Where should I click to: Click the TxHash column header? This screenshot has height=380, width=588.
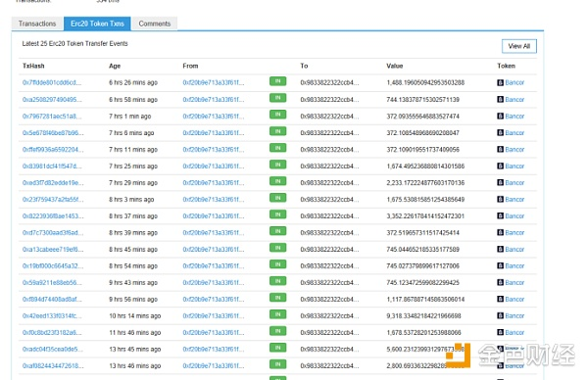point(33,66)
